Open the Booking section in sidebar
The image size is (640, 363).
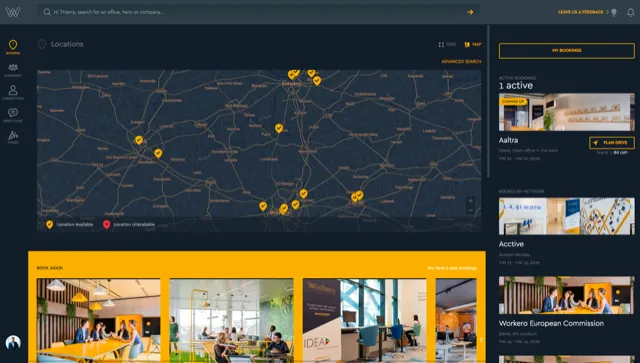coord(13,47)
